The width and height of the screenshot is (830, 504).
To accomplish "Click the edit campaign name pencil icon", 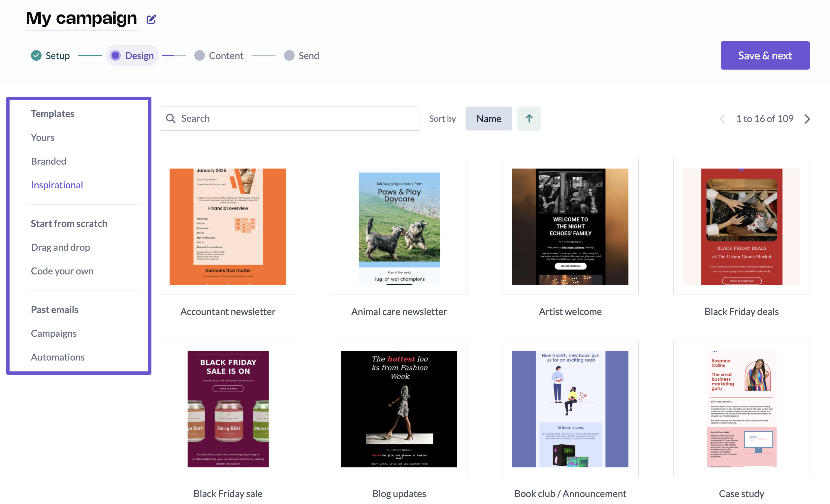I will coord(151,19).
